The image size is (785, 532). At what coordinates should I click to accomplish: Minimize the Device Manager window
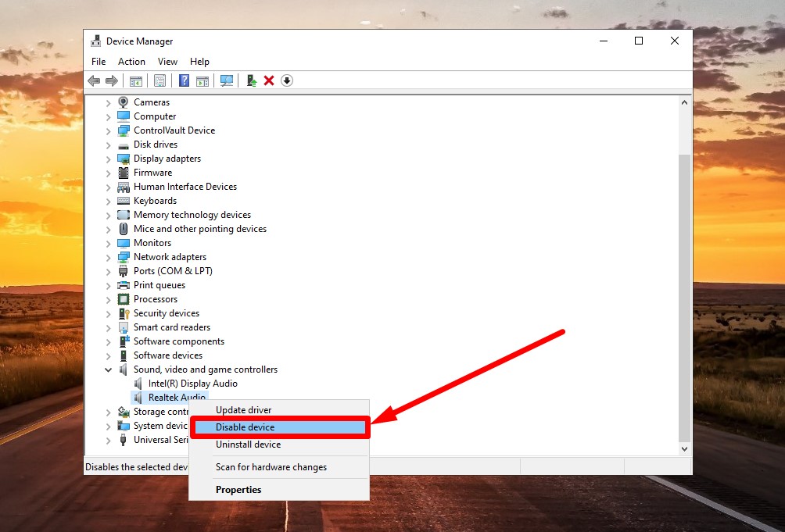coord(604,41)
